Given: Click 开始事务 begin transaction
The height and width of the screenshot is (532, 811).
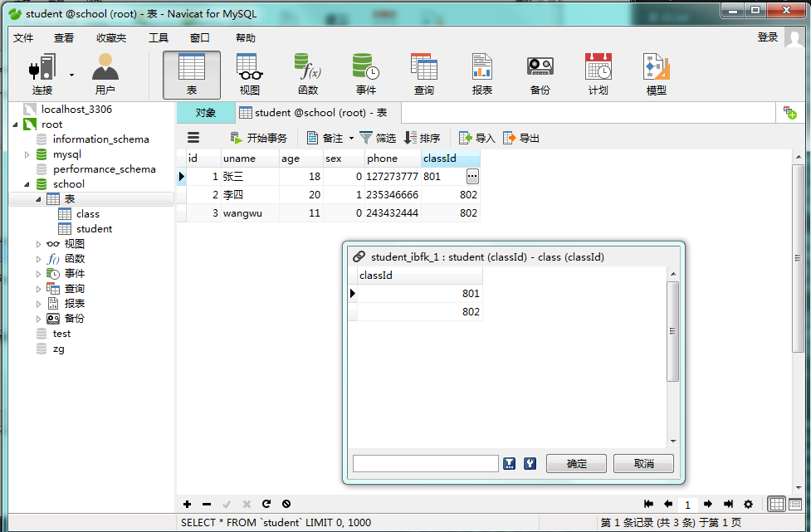Looking at the screenshot, I should [x=259, y=138].
